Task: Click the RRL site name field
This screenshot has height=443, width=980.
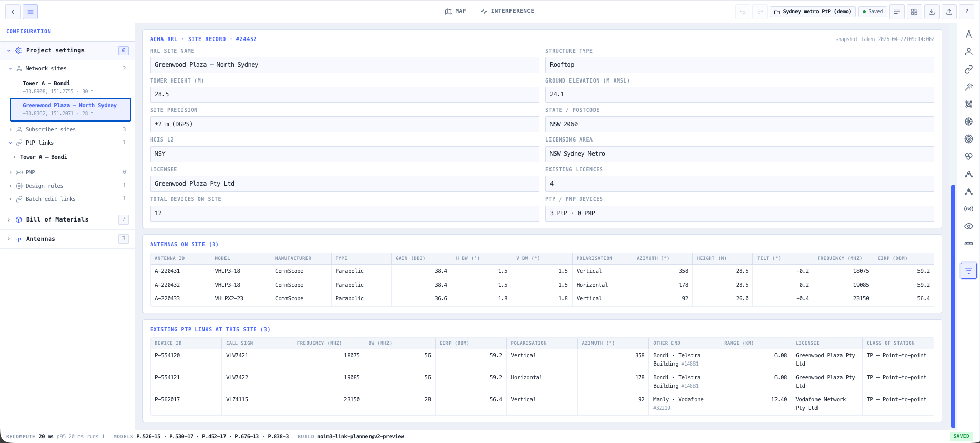Action: 344,65
